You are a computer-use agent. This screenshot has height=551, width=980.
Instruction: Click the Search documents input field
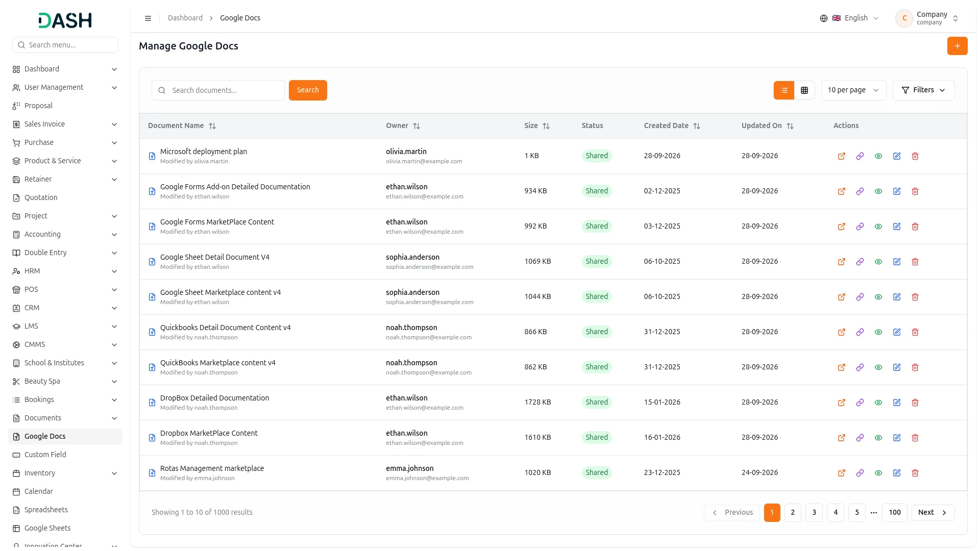[x=218, y=90]
